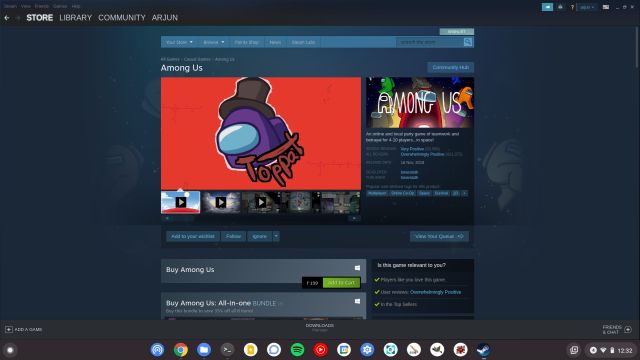Screen dimensions: 640x360
Task: Open FRIENDS & CHAT panel
Action: coord(617,329)
